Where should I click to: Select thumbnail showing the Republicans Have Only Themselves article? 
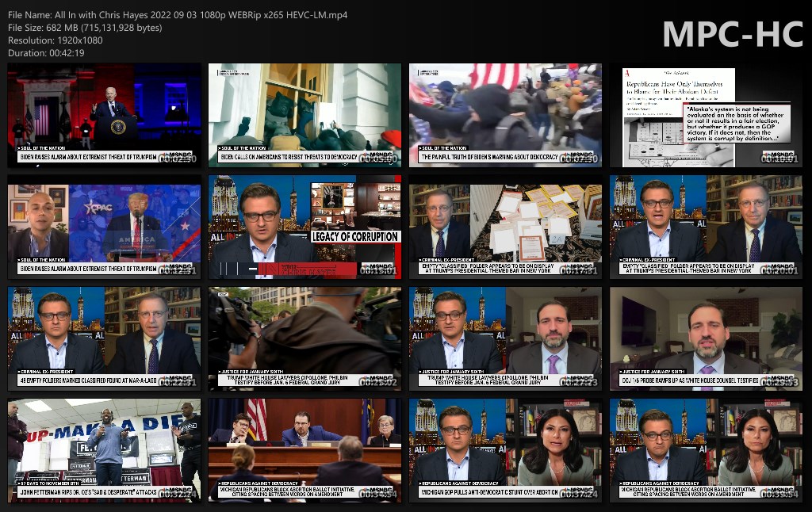point(707,115)
